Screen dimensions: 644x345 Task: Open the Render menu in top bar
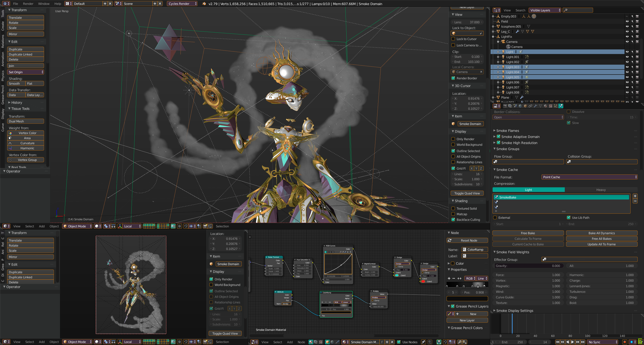[28, 4]
